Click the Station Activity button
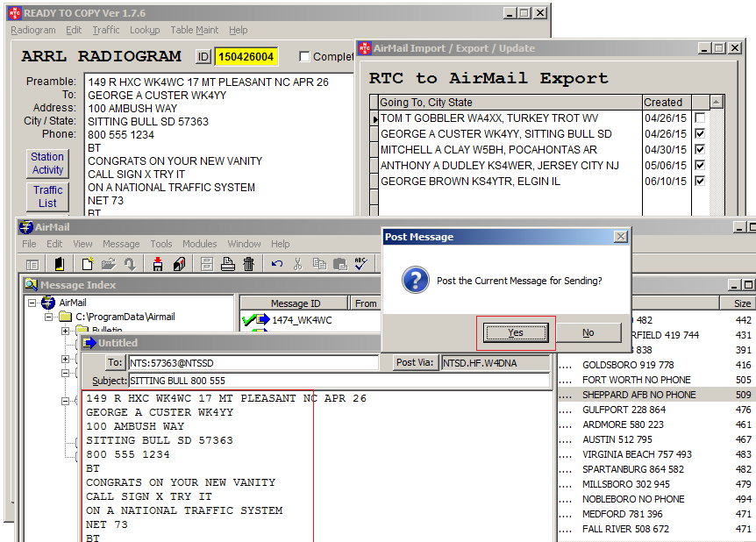 tap(47, 163)
